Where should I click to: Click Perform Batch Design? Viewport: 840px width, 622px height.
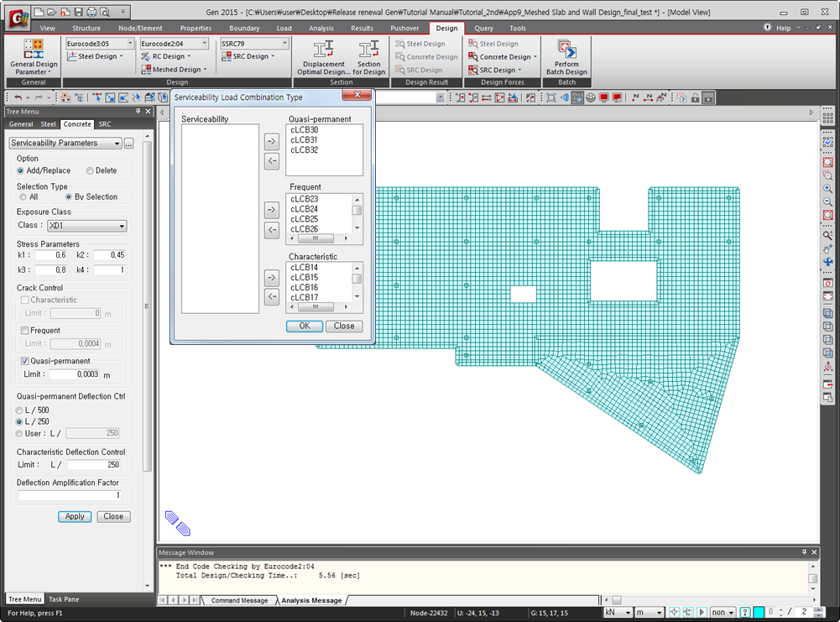click(566, 57)
